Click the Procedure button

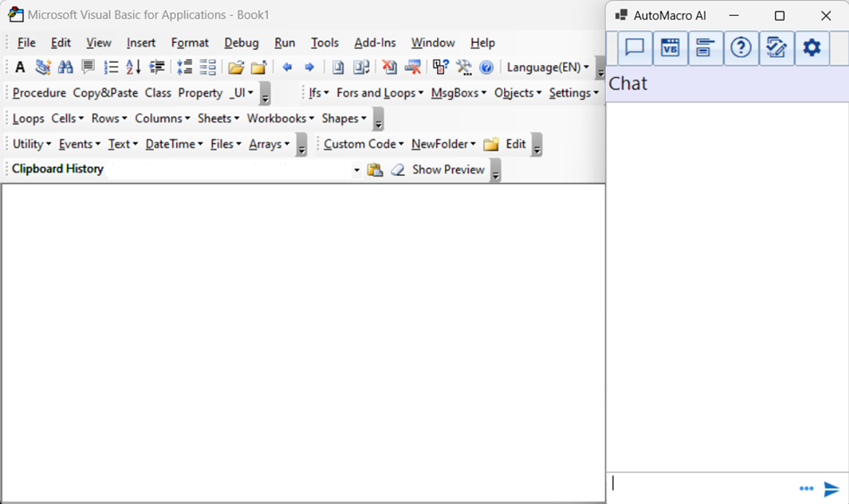[39, 93]
